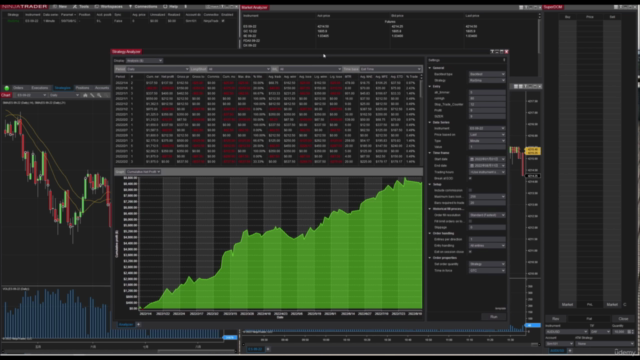Screen dimensions: 640x360
Task: Edit the Stop_Trade_Counter value field
Action: (487, 104)
